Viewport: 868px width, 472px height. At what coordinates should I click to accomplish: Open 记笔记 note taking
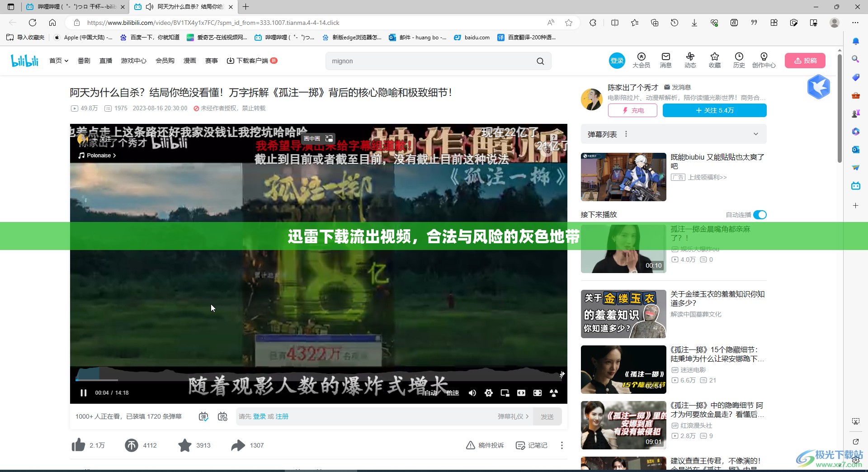(x=532, y=445)
